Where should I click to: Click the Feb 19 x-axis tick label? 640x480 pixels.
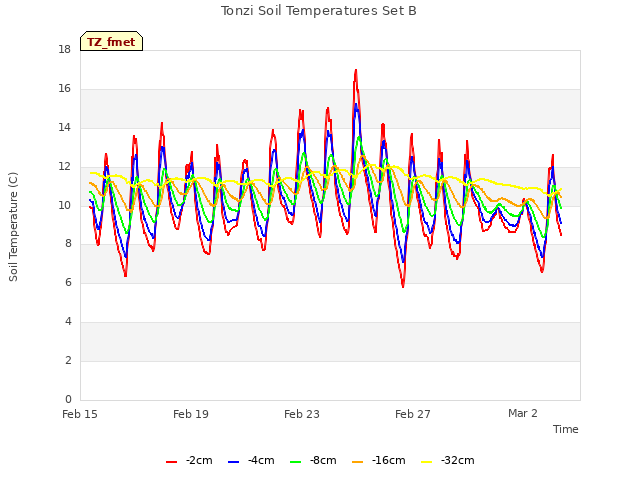tap(191, 414)
